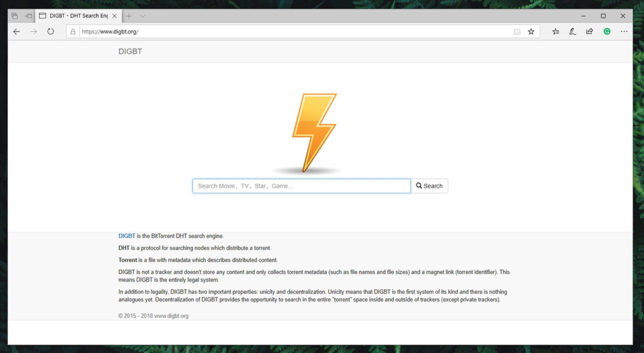Maximize the browser window
The height and width of the screenshot is (353, 644).
point(603,16)
